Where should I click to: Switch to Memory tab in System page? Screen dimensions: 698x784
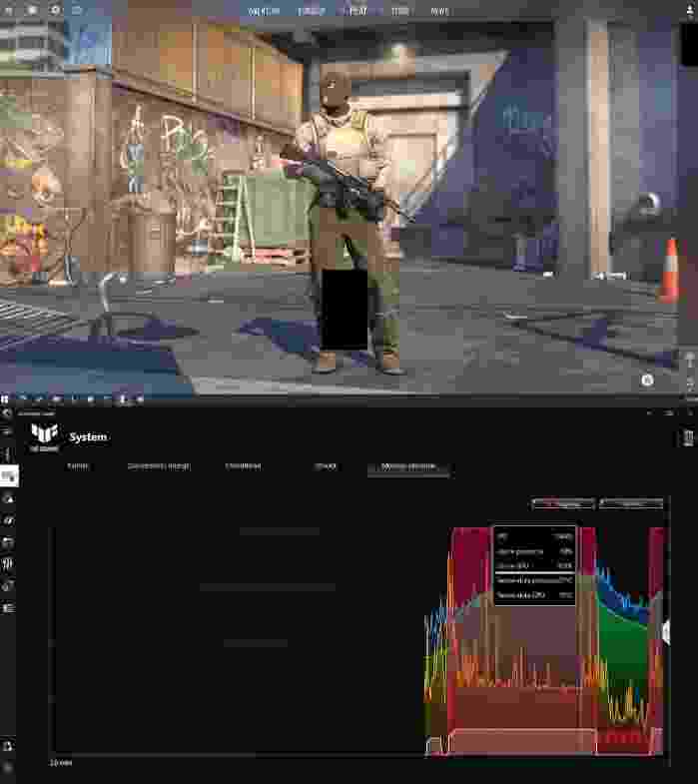click(78, 466)
